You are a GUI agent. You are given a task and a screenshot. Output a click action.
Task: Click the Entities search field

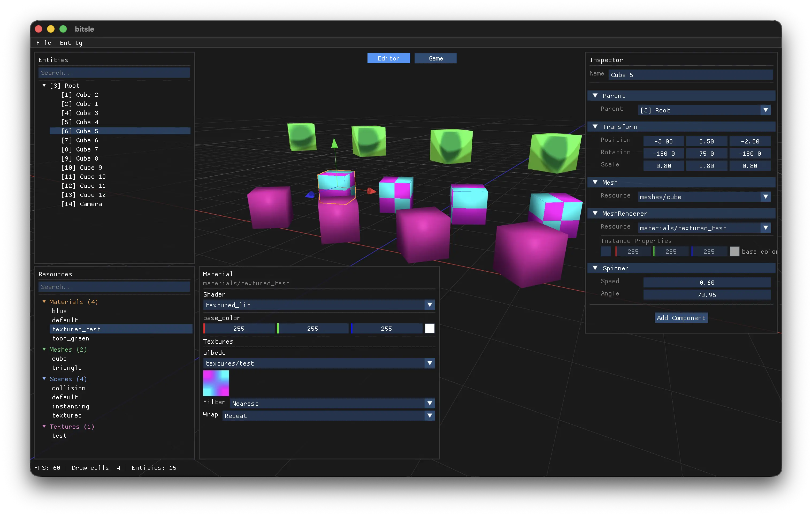point(114,73)
